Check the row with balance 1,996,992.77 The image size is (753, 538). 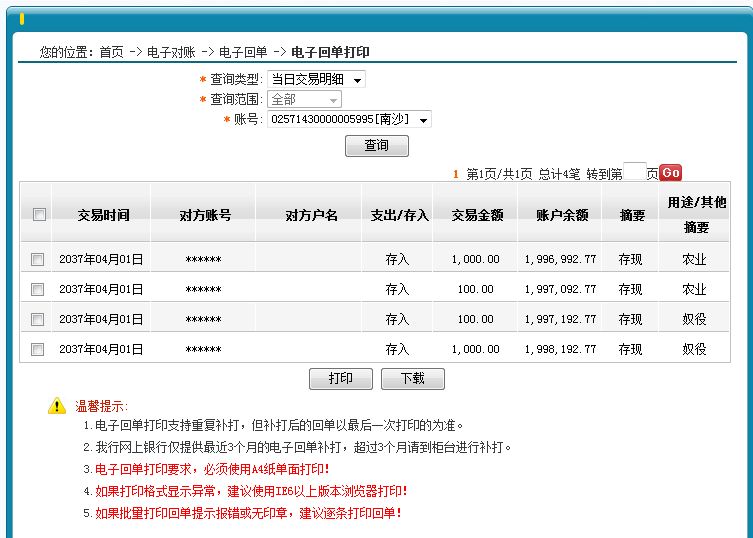click(37, 259)
